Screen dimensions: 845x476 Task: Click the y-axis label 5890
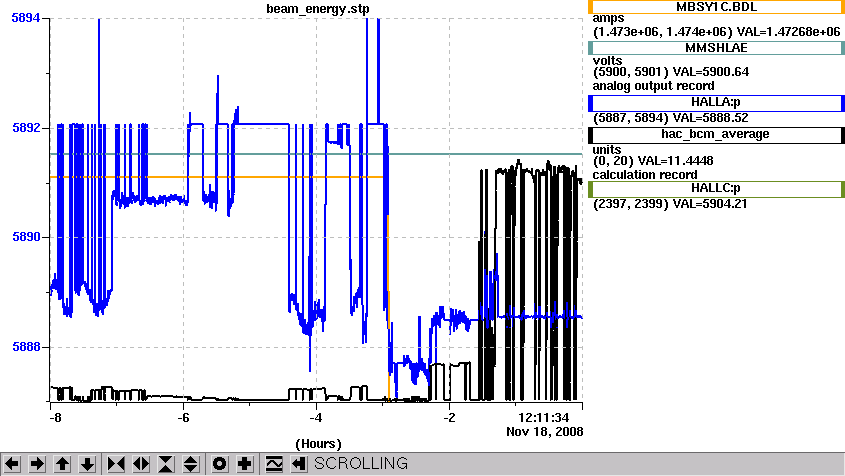26,237
